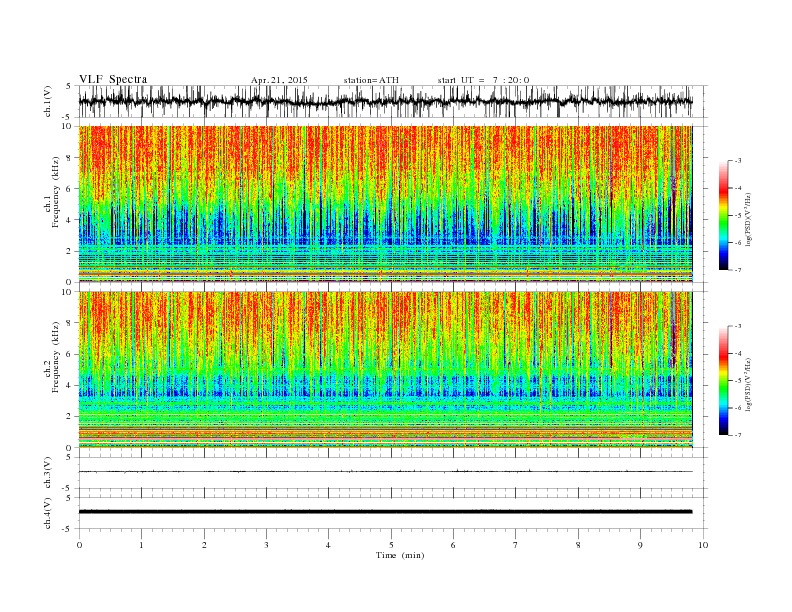Click the '5' tick on the time axis
Image resolution: width=792 pixels, height=612 pixels.
(x=391, y=545)
